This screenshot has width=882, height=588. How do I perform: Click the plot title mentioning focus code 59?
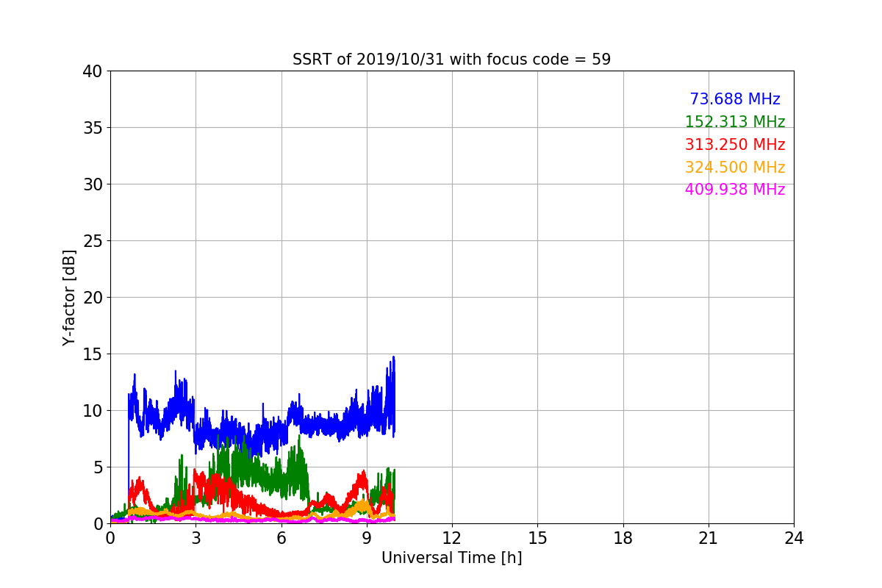pyautogui.click(x=451, y=60)
